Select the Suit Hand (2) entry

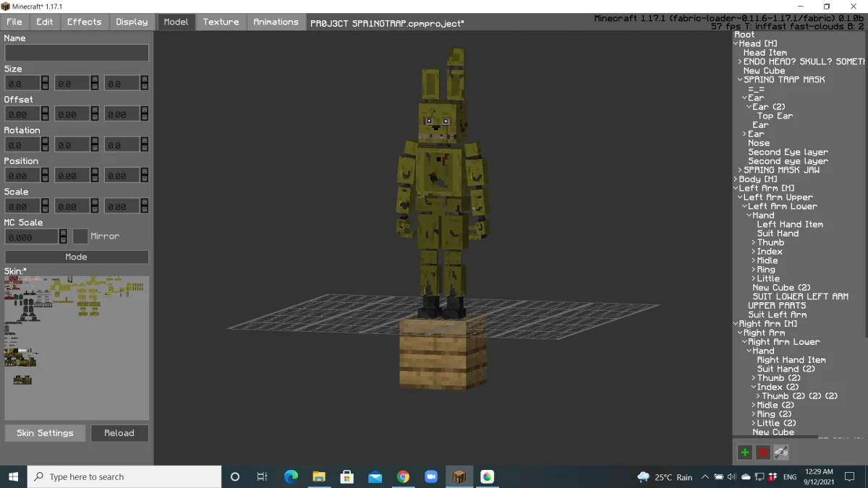click(x=786, y=369)
